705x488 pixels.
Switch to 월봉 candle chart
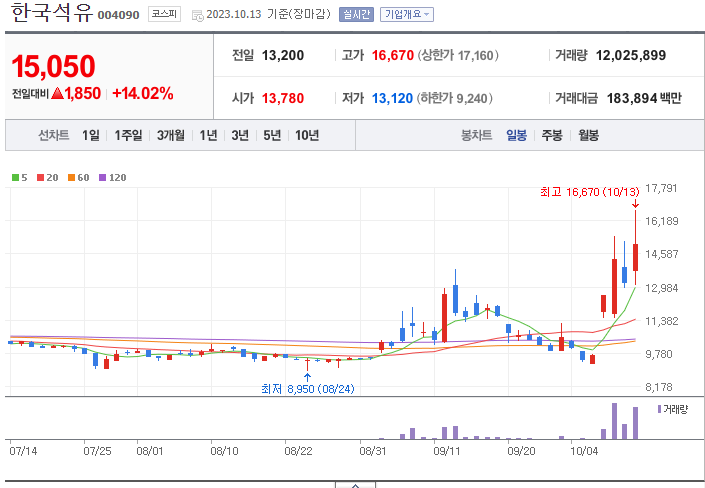589,135
